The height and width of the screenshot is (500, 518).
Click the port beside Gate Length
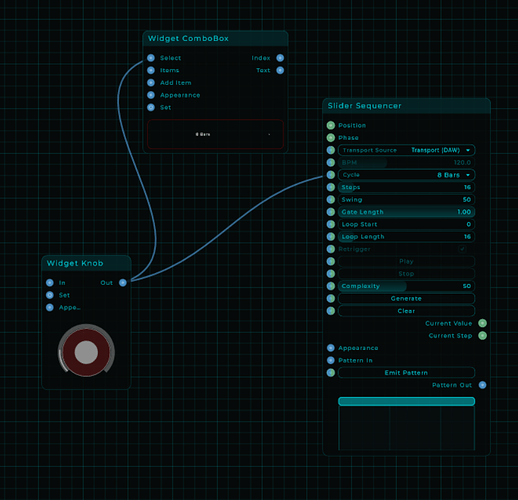331,212
